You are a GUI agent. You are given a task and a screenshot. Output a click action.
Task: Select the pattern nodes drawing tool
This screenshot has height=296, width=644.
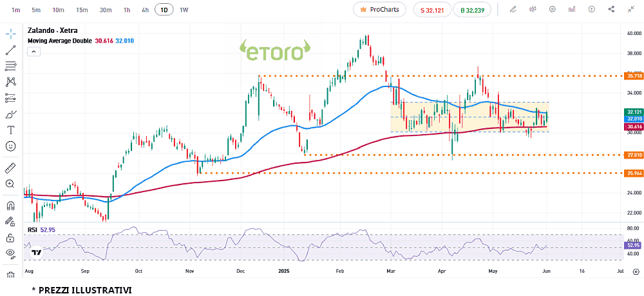coord(11,82)
